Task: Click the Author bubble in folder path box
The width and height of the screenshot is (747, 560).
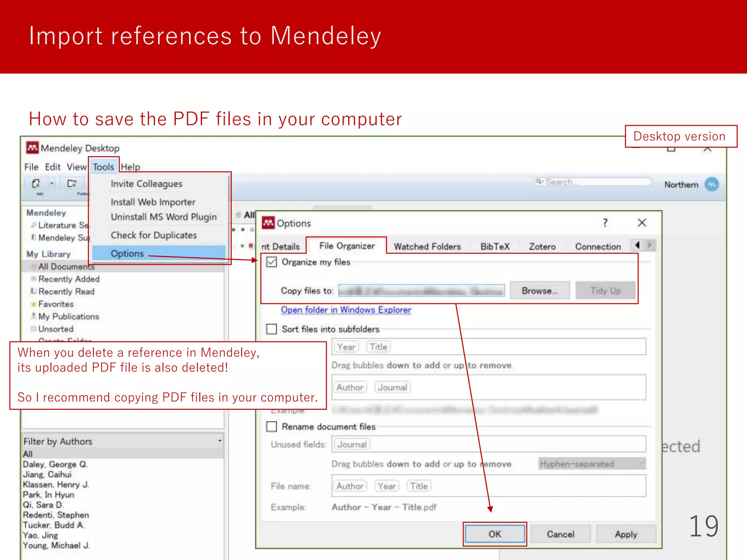Action: coord(350,387)
